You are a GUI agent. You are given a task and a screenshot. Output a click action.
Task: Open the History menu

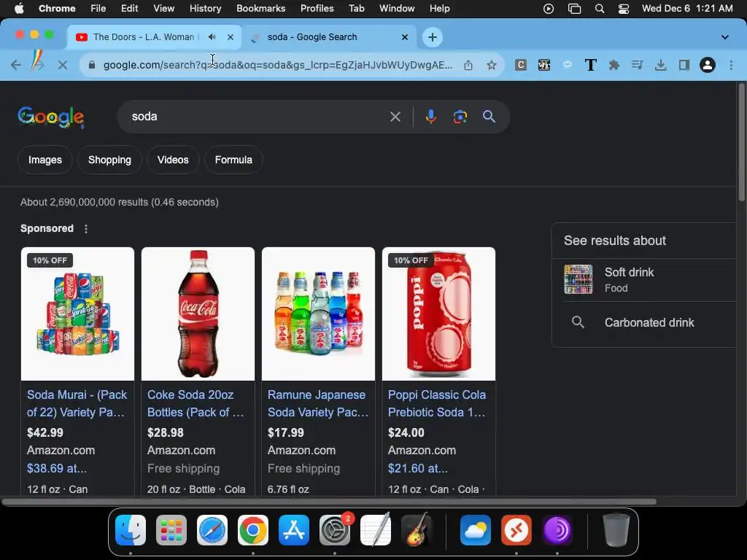[x=205, y=9]
